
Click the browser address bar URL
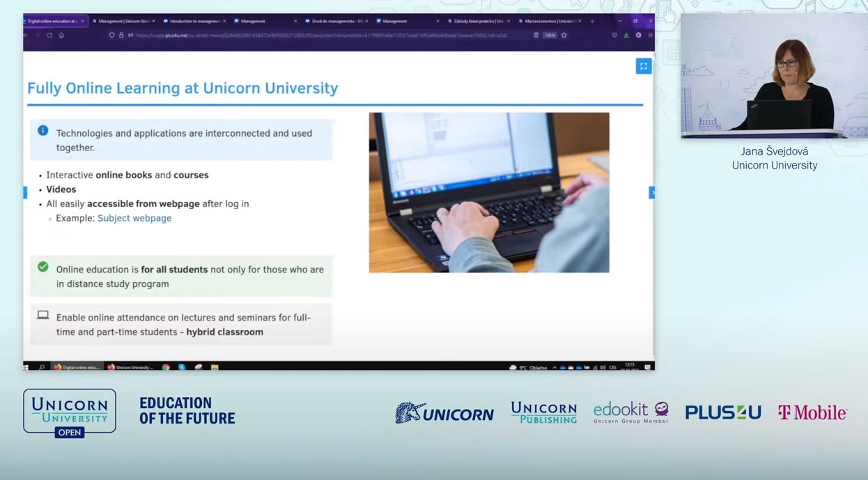click(322, 36)
